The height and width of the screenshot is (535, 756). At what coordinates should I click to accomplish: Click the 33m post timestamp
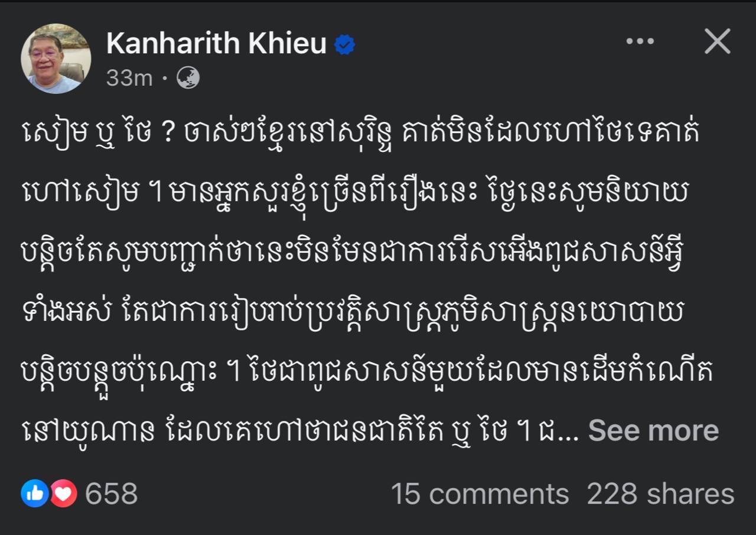[129, 78]
